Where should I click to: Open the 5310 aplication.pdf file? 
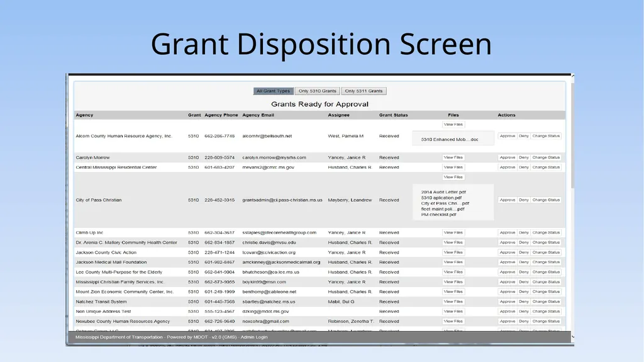click(441, 198)
